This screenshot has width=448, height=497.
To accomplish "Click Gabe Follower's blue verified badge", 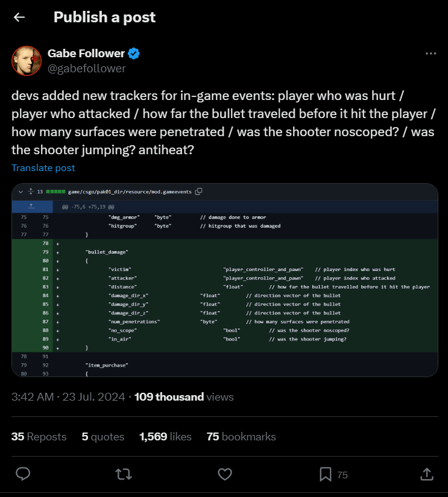I will click(133, 53).
